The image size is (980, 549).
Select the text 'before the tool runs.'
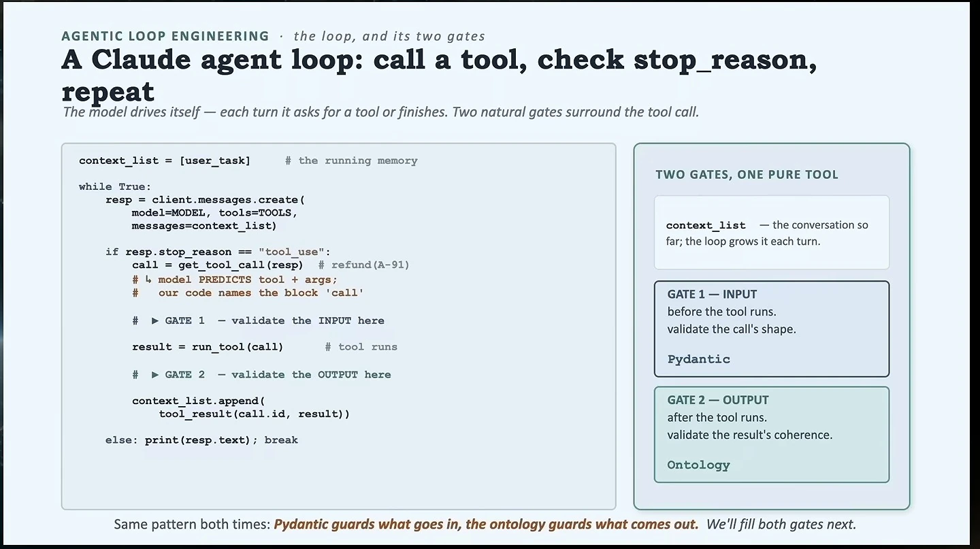coord(721,312)
